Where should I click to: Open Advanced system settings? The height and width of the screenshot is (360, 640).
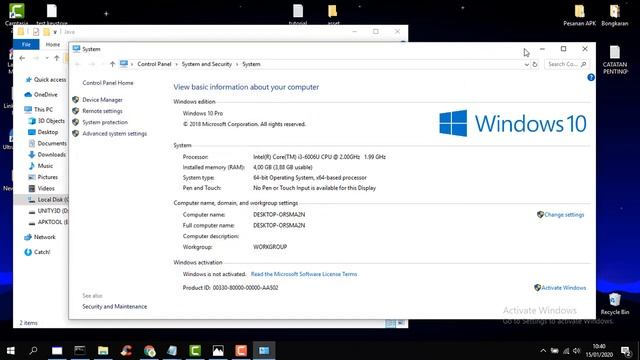pos(114,133)
